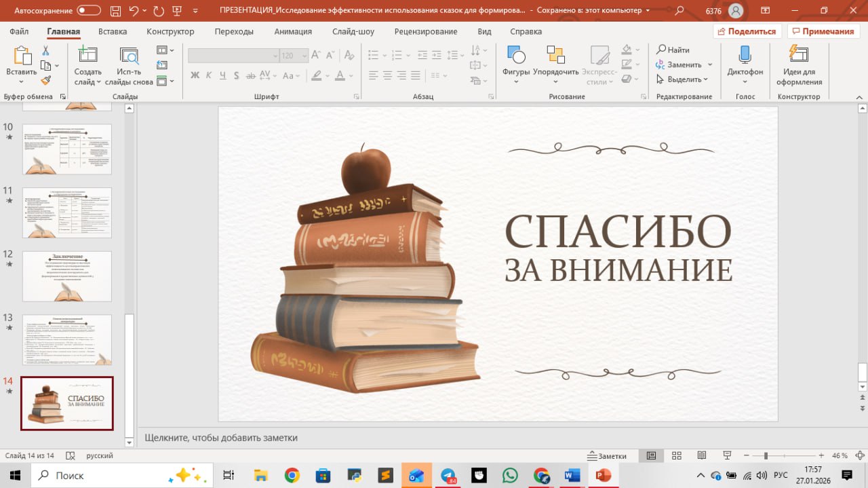This screenshot has height=488, width=868.
Task: Select slide 10 thumbnail
Action: 67,149
